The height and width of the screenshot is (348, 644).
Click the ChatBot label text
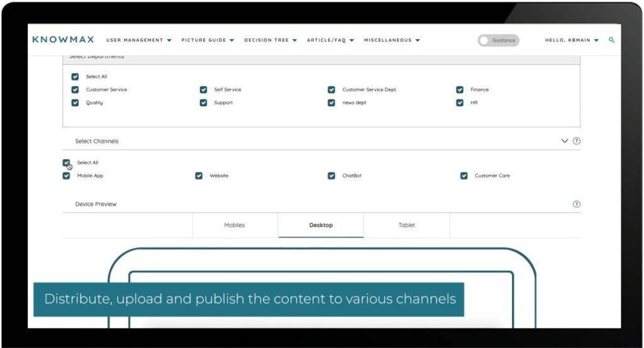pyautogui.click(x=352, y=176)
